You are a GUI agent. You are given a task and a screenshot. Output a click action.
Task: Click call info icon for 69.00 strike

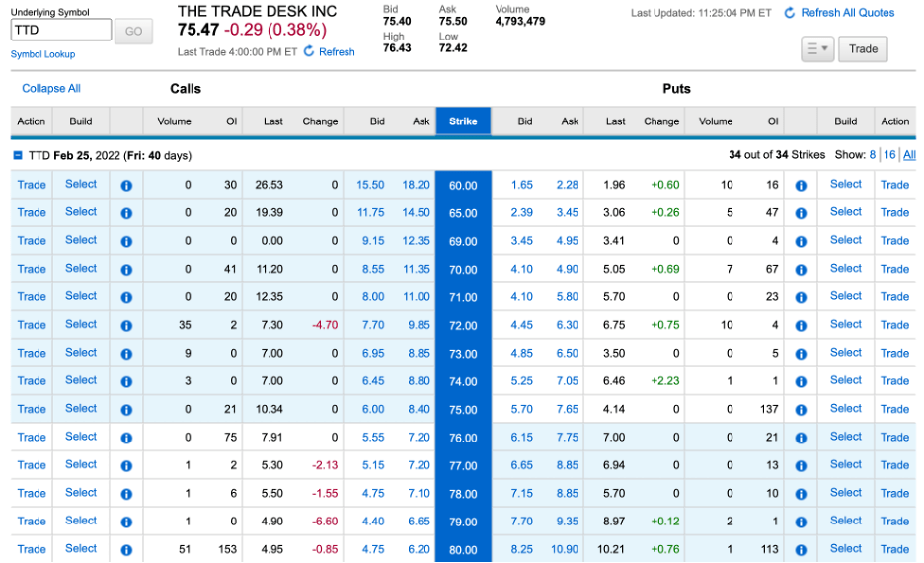coord(126,241)
